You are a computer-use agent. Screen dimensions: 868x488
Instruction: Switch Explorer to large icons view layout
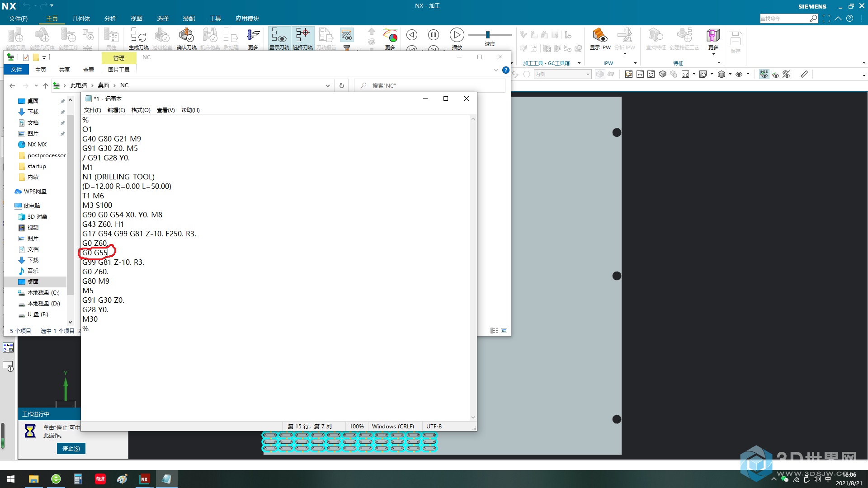504,331
